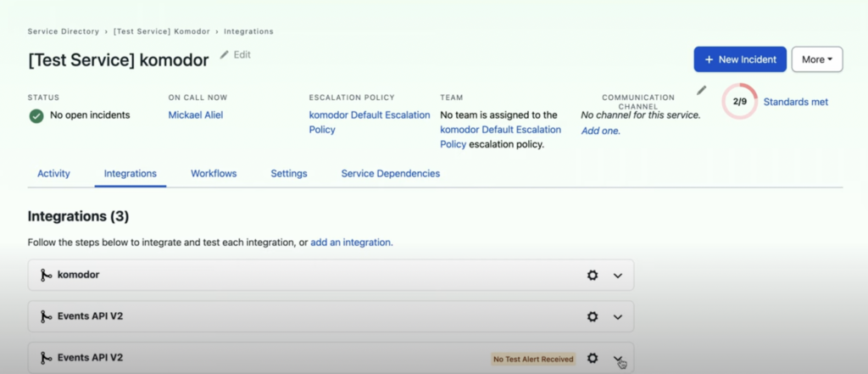Open the Service Dependencies tab
Viewport: 868px width, 374px height.
(390, 173)
